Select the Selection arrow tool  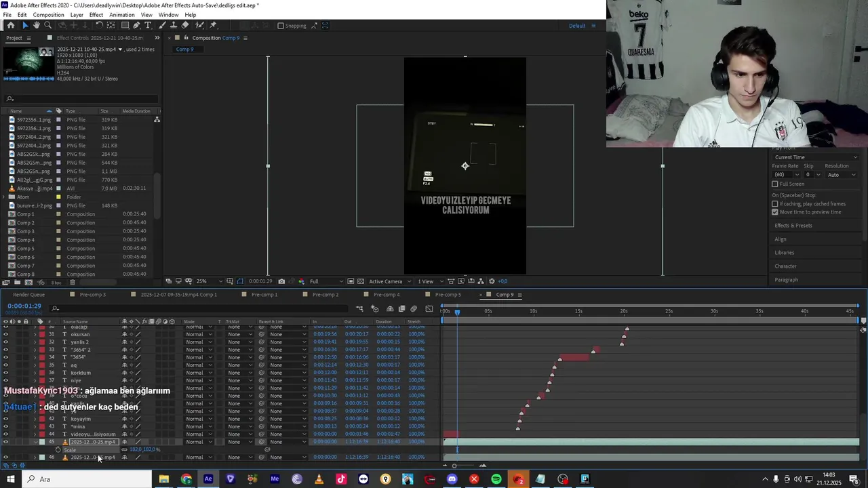(x=25, y=25)
